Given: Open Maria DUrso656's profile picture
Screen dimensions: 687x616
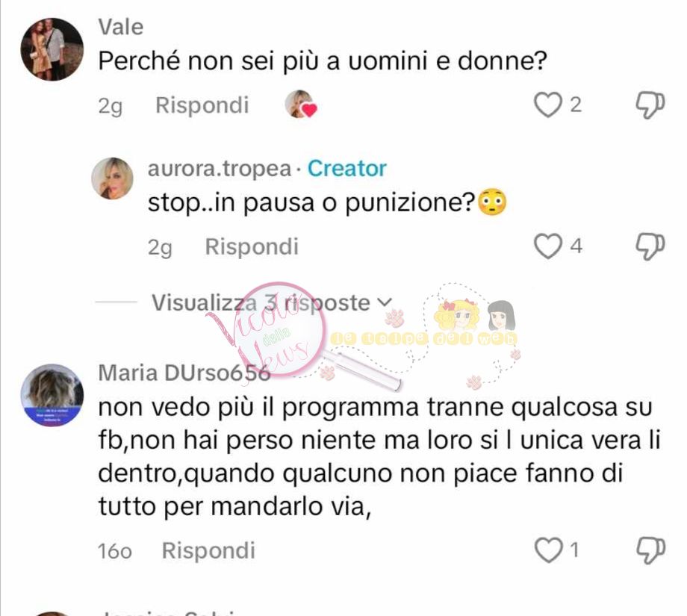Looking at the screenshot, I should [x=52, y=395].
